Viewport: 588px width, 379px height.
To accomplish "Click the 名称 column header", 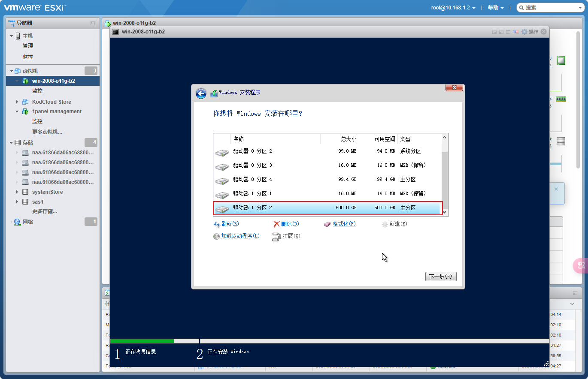I will point(276,139).
